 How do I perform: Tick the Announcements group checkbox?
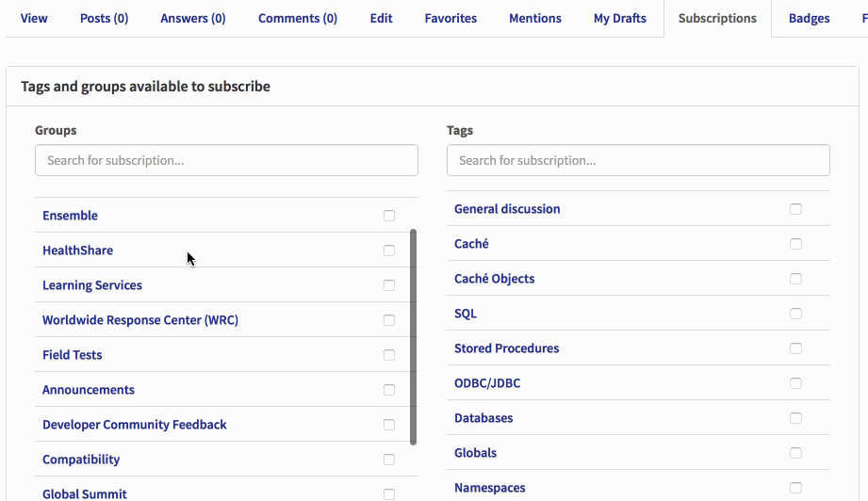(389, 390)
